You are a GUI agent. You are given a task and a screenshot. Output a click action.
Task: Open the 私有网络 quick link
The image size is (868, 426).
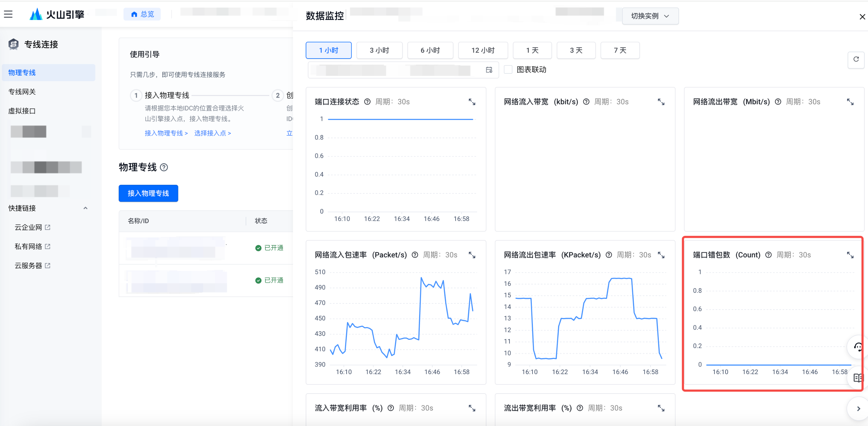point(32,247)
